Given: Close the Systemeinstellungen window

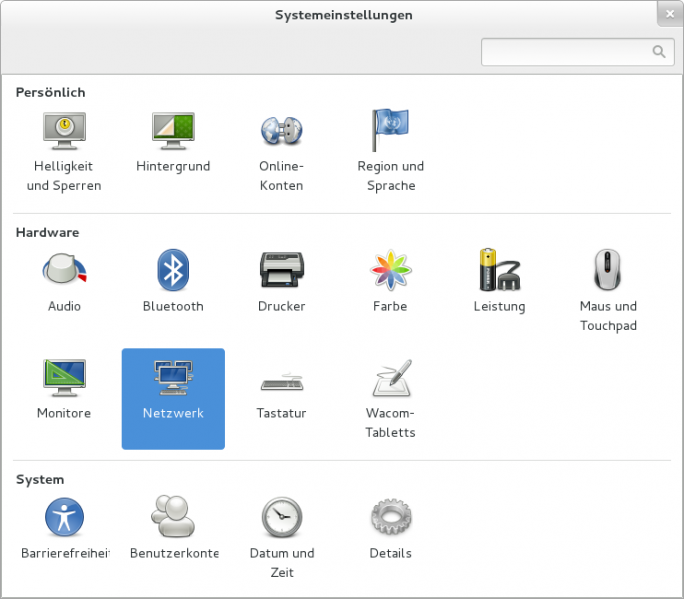Looking at the screenshot, I should coord(670,14).
